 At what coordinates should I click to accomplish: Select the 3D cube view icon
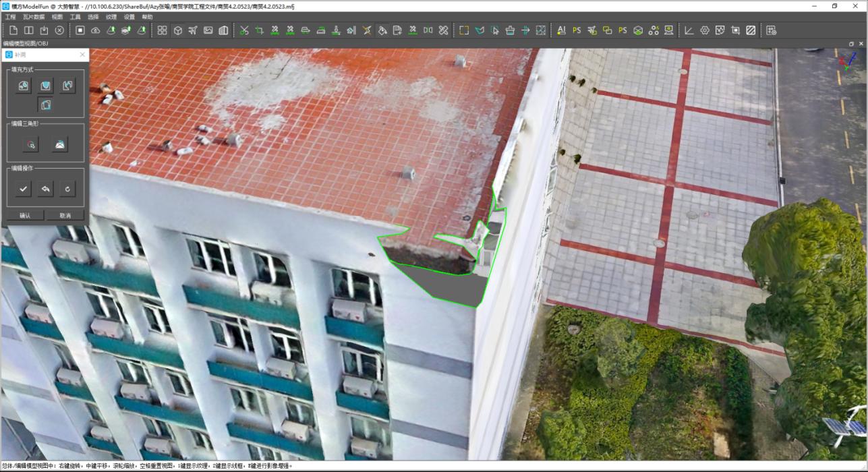(177, 30)
